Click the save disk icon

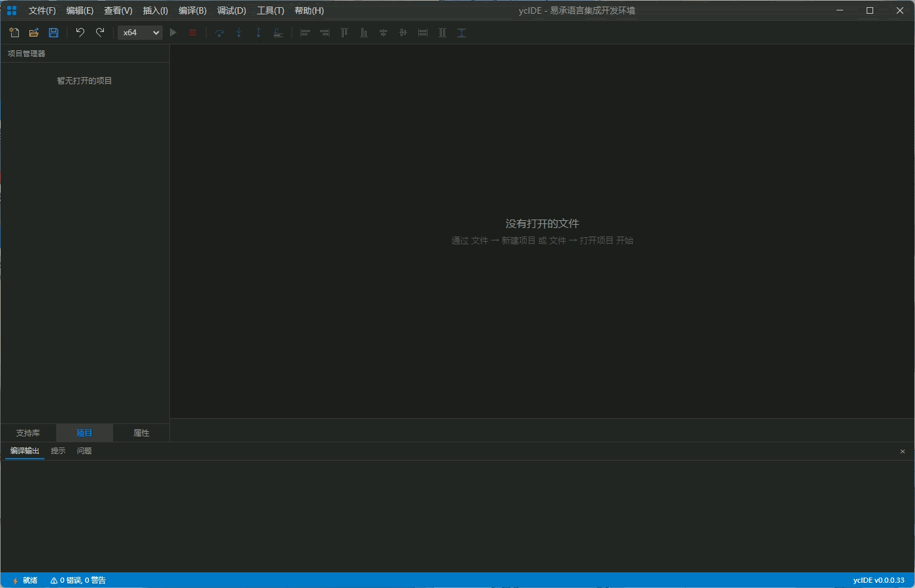(x=54, y=33)
